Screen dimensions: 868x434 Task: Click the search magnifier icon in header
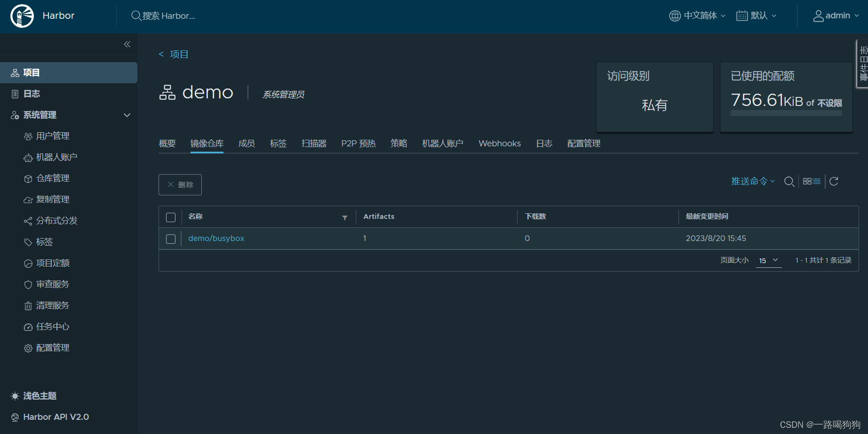coord(136,16)
